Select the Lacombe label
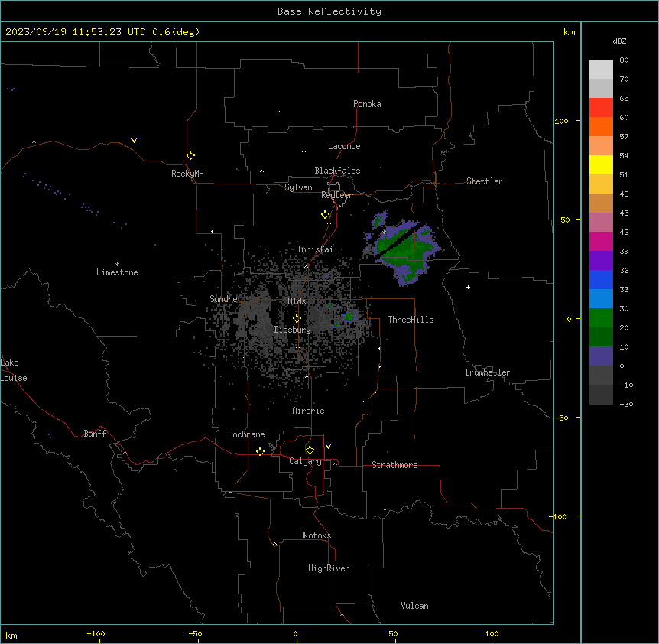The width and height of the screenshot is (659, 644). click(344, 146)
